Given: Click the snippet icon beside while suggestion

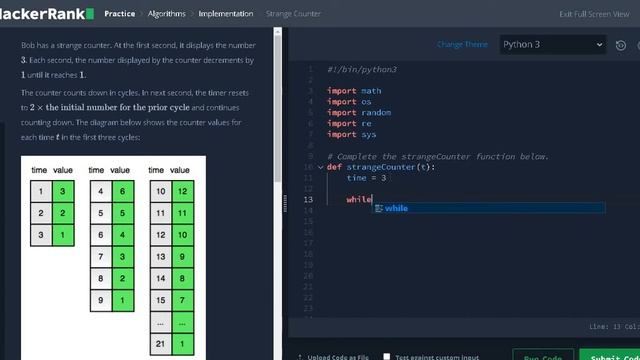Looking at the screenshot, I should (378, 208).
